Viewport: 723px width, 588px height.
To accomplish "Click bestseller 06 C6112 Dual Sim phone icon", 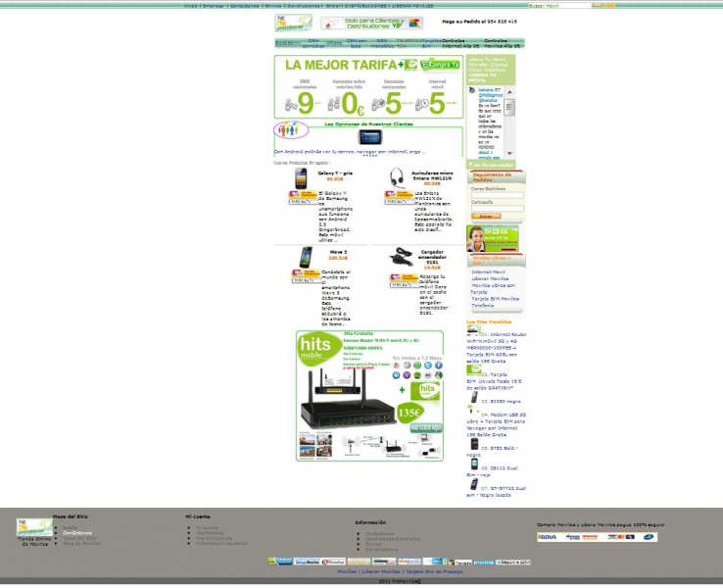I will (474, 464).
